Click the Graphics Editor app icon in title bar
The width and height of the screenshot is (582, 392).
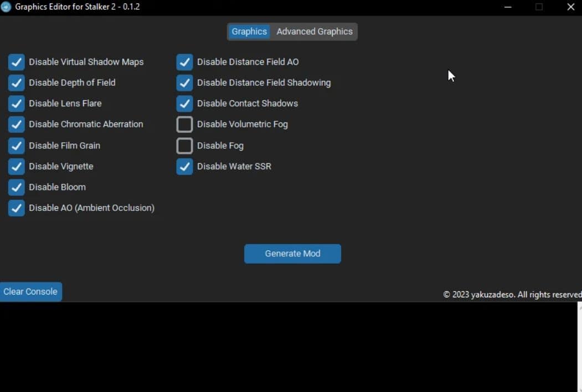6,7
